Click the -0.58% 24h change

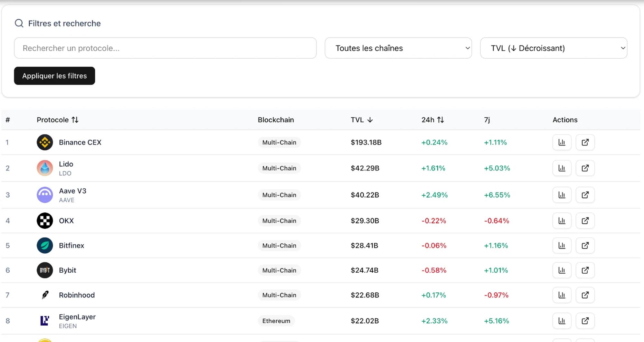click(434, 270)
